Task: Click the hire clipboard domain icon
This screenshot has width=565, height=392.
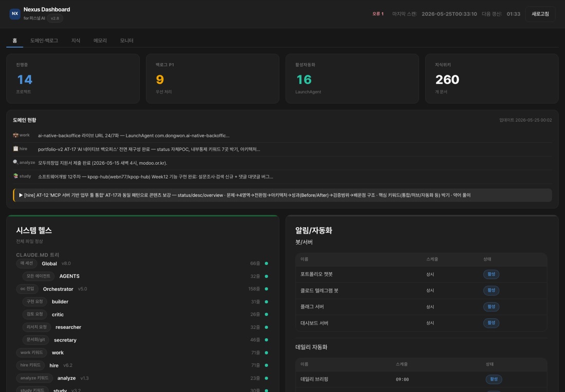Action: coord(15,149)
